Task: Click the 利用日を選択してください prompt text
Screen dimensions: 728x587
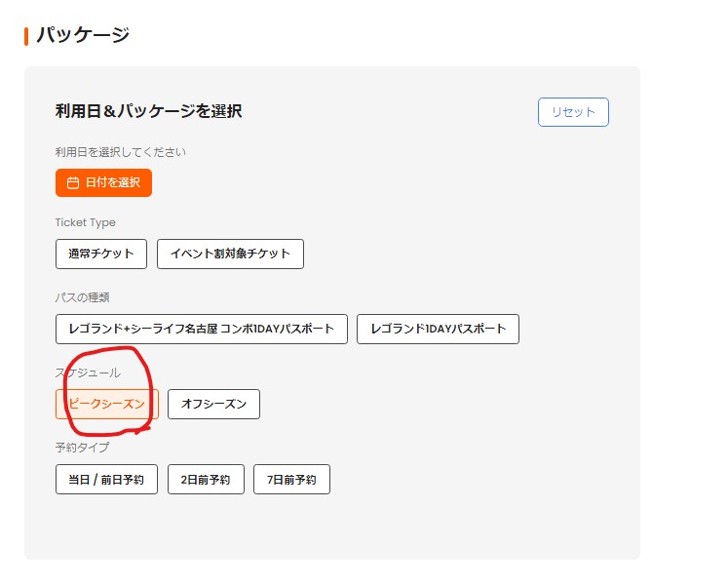Action: pos(120,152)
